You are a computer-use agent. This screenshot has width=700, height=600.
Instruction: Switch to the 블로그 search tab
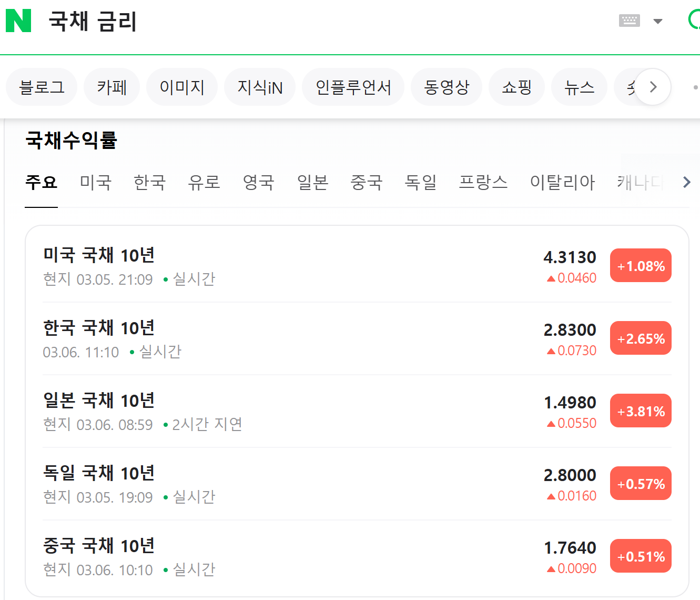tap(42, 87)
